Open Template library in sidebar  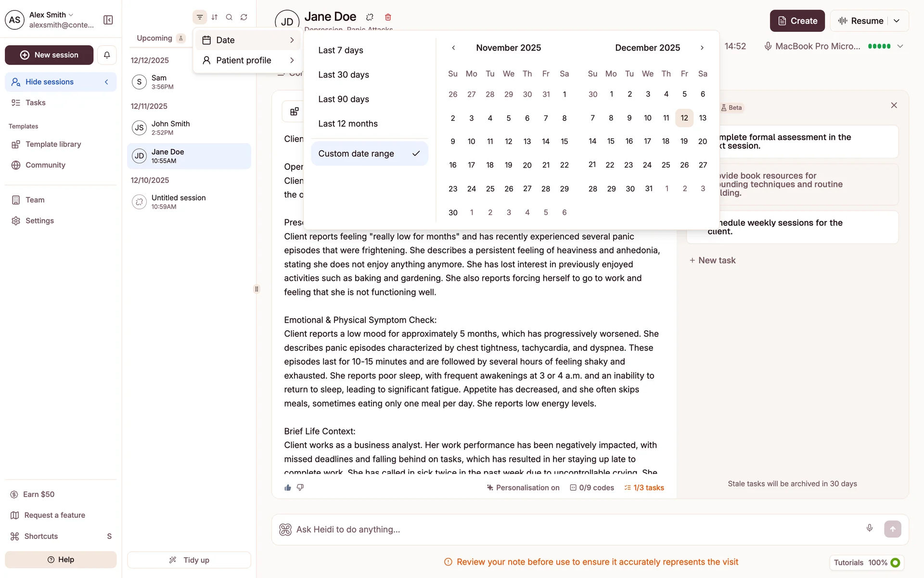(x=53, y=144)
